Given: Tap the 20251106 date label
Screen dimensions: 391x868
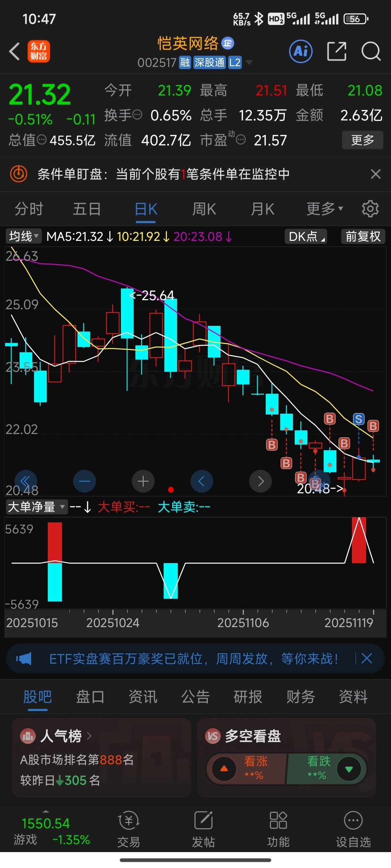Looking at the screenshot, I should [x=243, y=623].
